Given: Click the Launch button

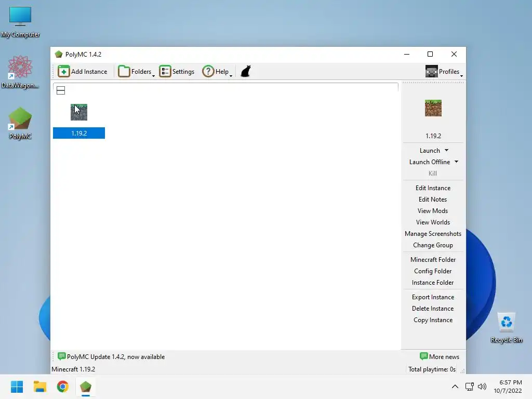Looking at the screenshot, I should tap(430, 151).
